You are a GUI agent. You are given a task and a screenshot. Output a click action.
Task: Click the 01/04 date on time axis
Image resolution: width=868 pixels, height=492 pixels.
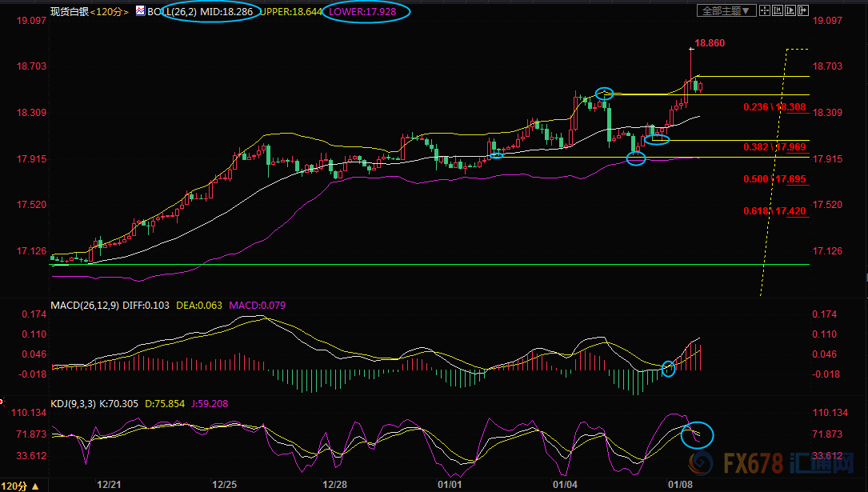[566, 485]
